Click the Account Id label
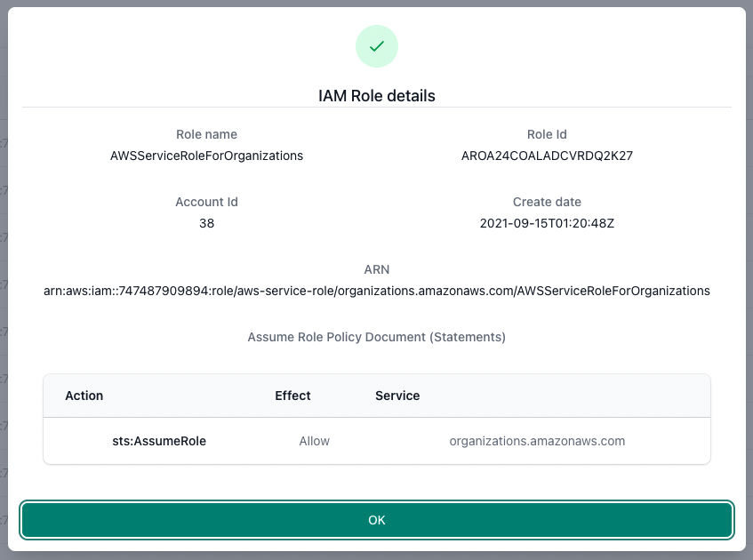 206,202
